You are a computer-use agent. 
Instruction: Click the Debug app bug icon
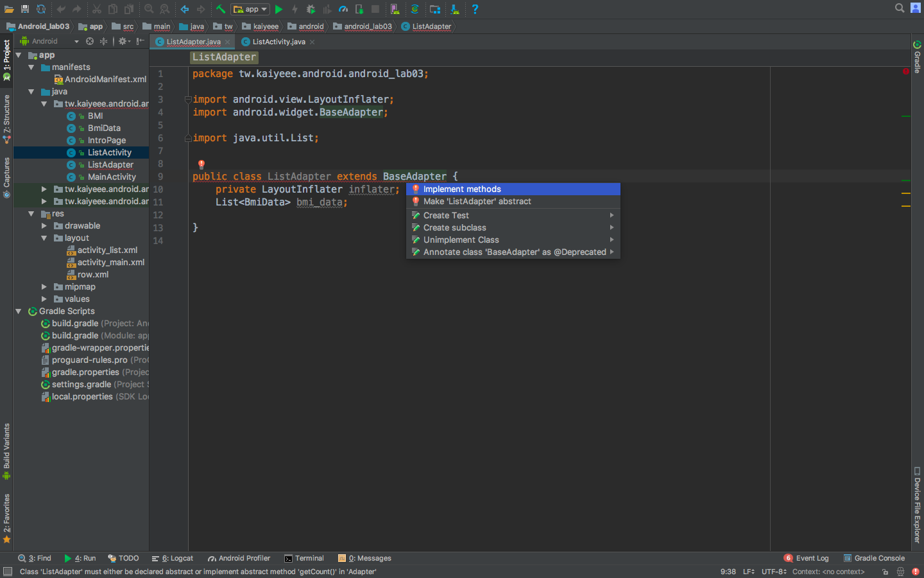pyautogui.click(x=311, y=9)
